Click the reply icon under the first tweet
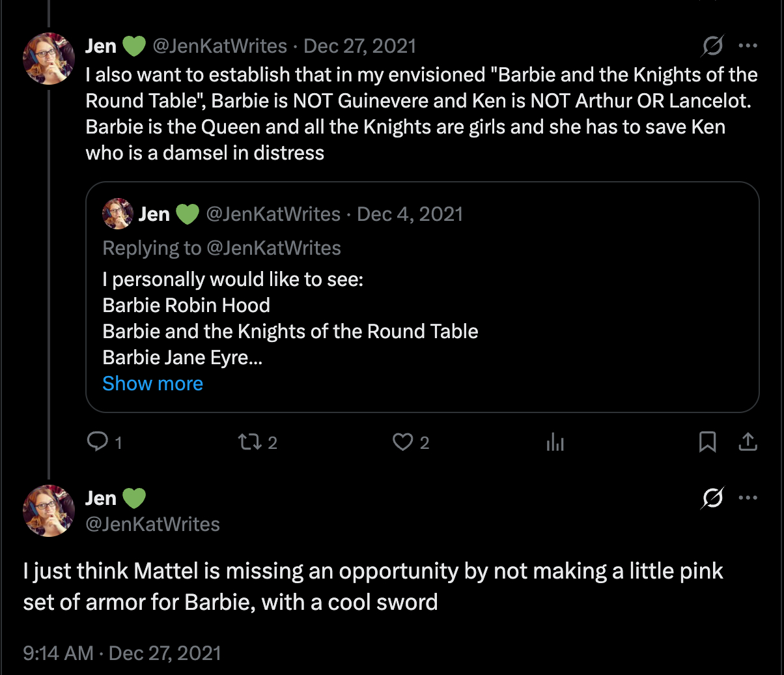Viewport: 784px width, 675px height. pos(98,442)
